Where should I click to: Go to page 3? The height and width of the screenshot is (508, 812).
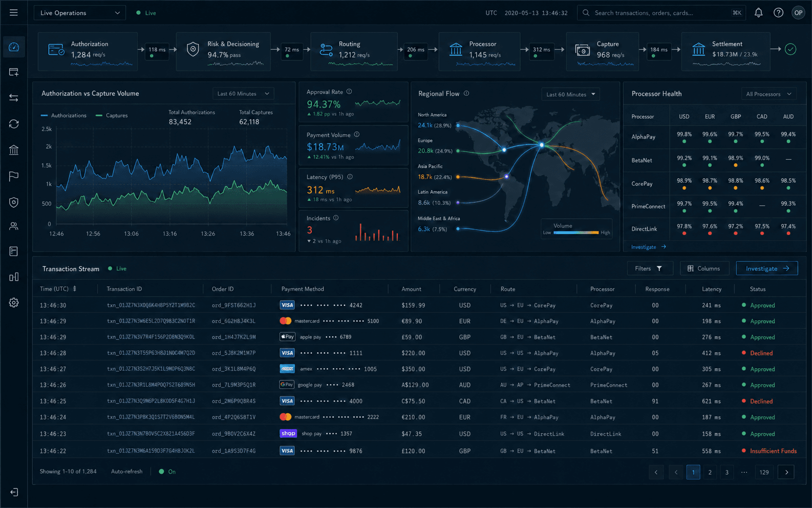tap(726, 472)
